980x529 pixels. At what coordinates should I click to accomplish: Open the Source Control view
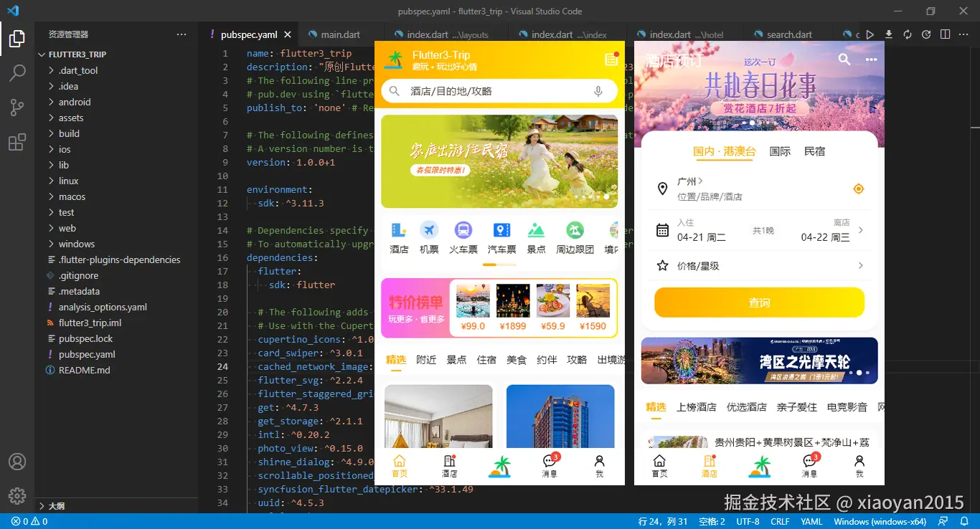click(17, 105)
